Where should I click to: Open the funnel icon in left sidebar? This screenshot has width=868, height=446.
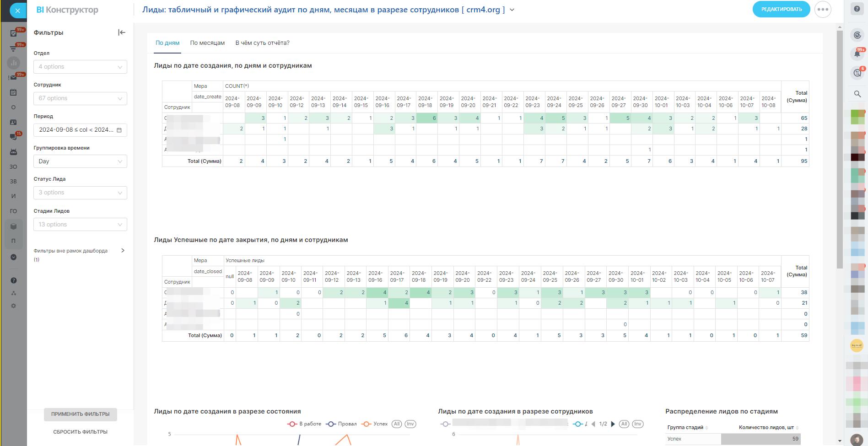[x=14, y=48]
